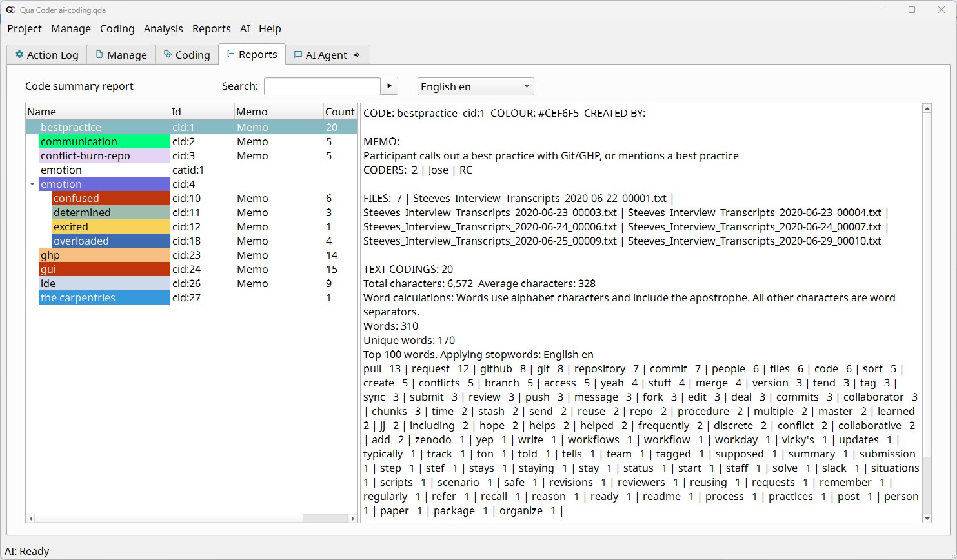Click left arrow of tree horizontal scrollbar

tap(30, 518)
